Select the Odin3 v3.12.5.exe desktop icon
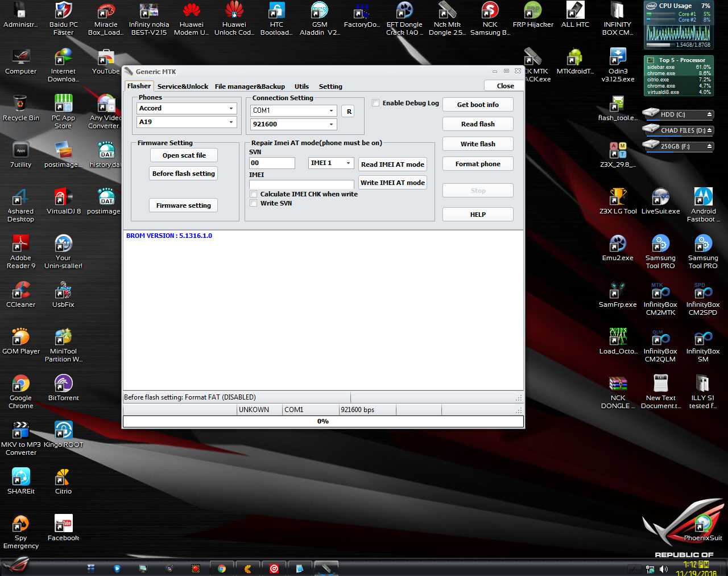The width and height of the screenshot is (728, 576). point(618,65)
